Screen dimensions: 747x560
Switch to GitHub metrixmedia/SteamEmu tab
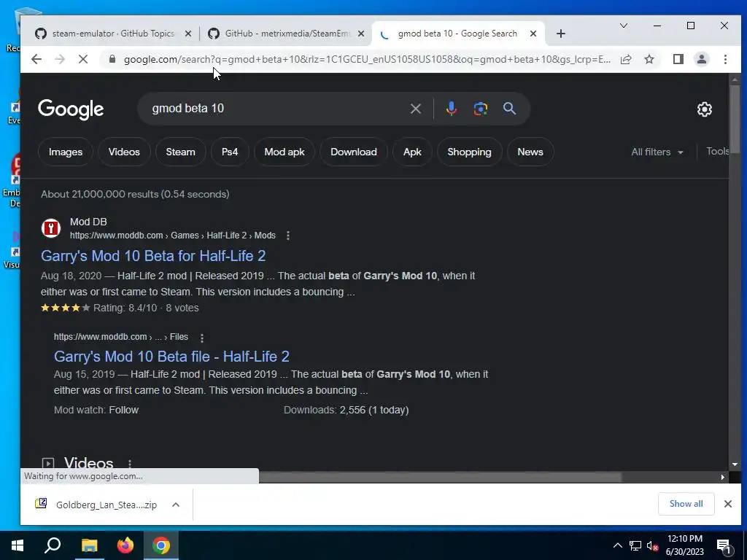click(286, 34)
